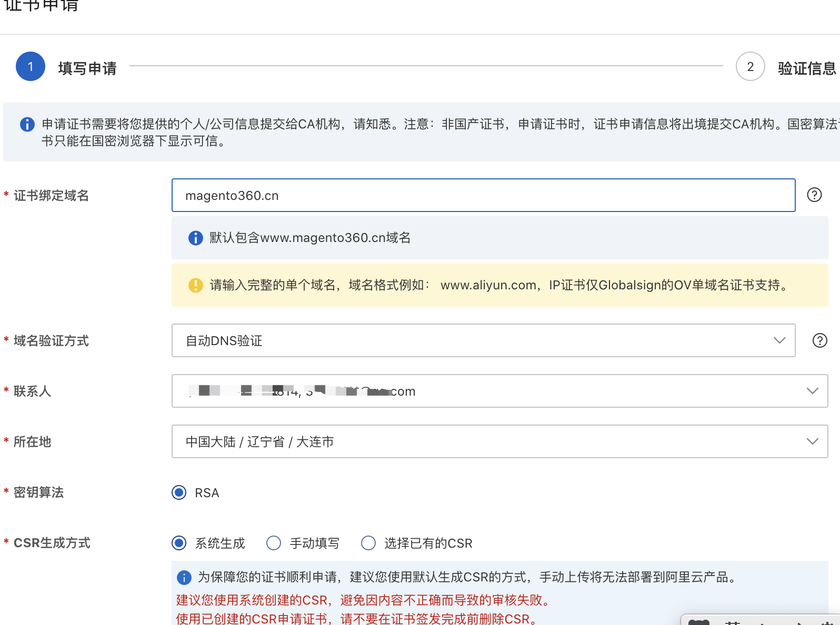Expand the 联系人 contact dropdown
The width and height of the screenshot is (840, 625).
(499, 391)
